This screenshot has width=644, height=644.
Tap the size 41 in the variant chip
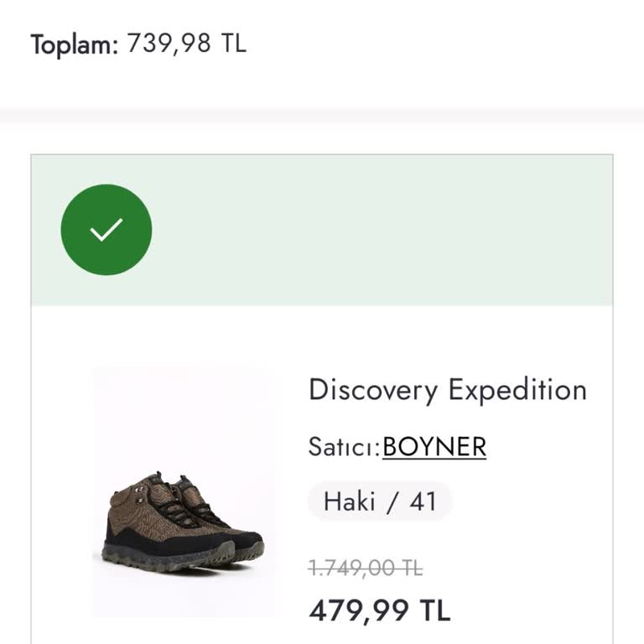point(423,501)
